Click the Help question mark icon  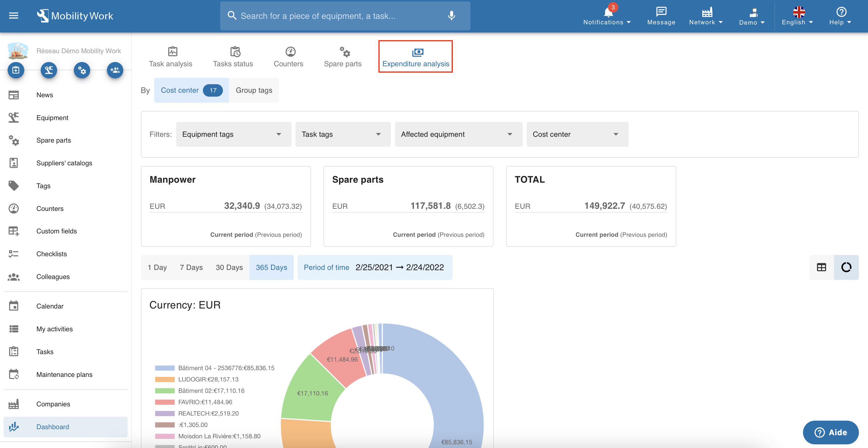click(x=841, y=12)
